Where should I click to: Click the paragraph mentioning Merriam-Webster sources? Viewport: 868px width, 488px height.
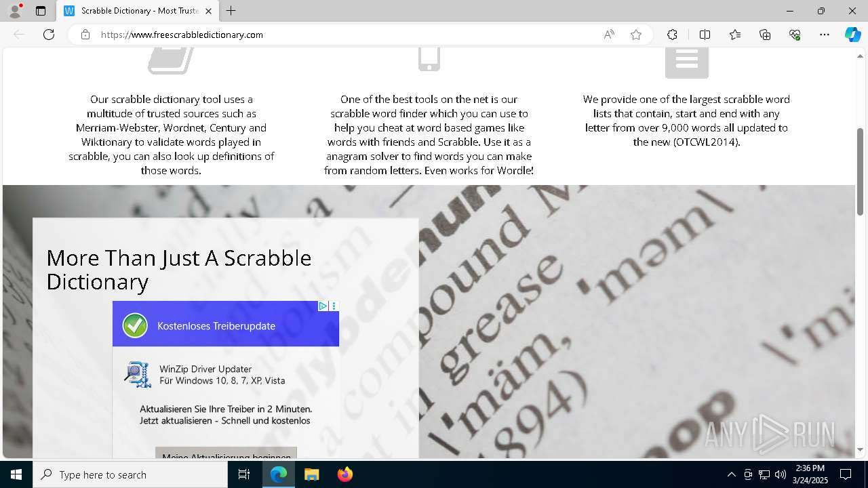tap(171, 135)
